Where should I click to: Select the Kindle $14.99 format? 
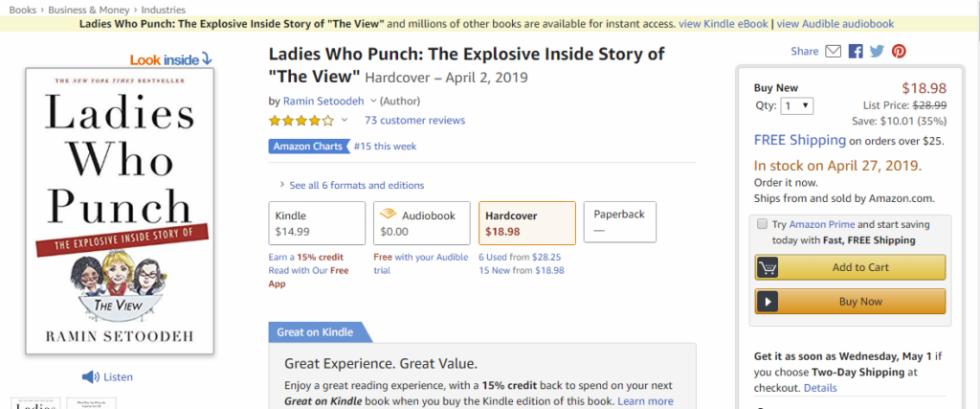317,223
